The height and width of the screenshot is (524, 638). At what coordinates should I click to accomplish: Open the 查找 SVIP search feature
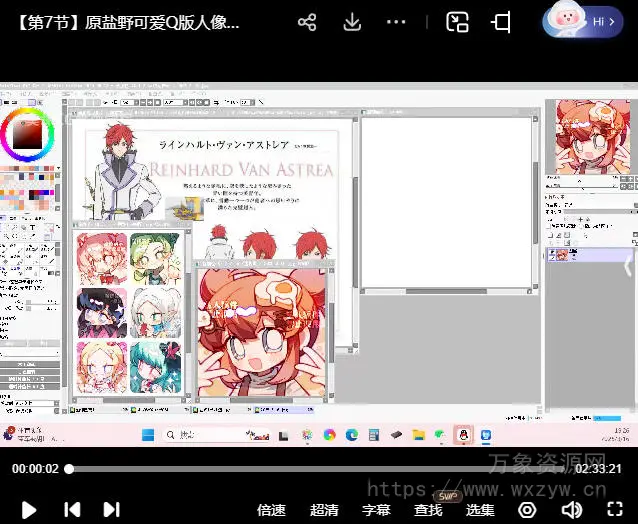pyautogui.click(x=428, y=510)
